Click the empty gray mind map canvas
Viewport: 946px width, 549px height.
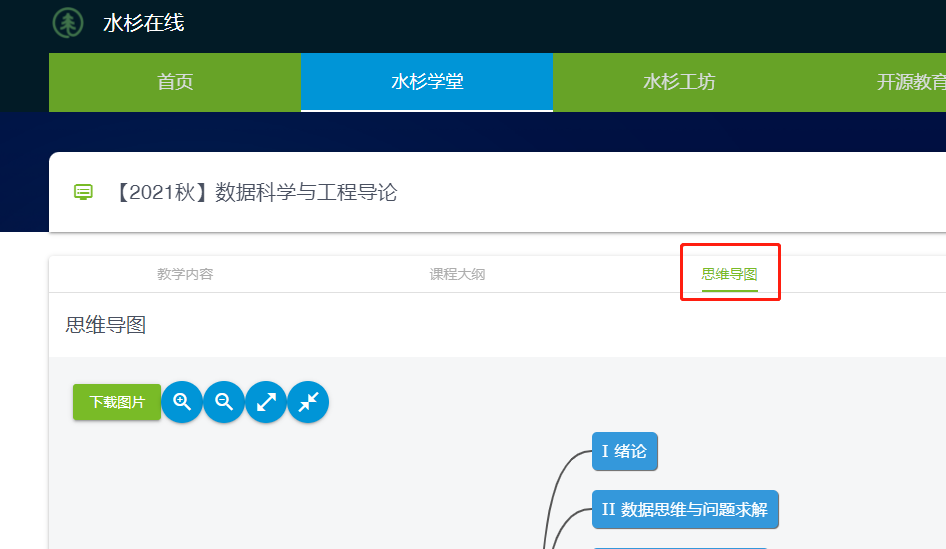(x=300, y=490)
